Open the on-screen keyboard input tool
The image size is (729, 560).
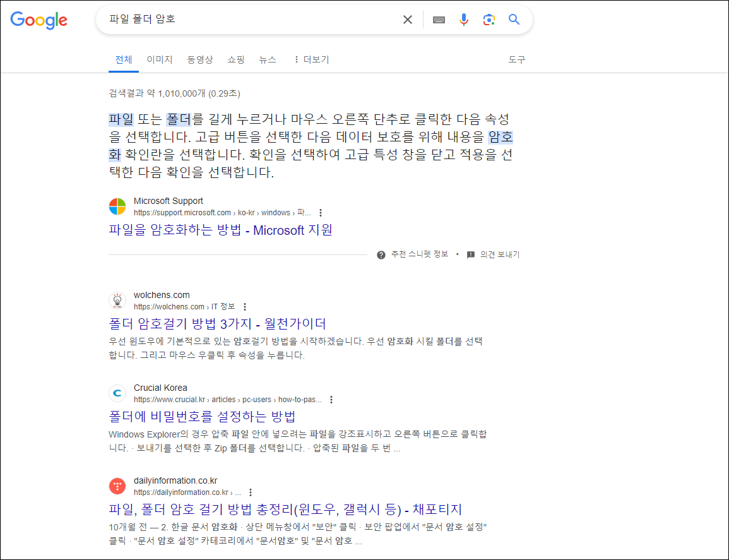439,20
